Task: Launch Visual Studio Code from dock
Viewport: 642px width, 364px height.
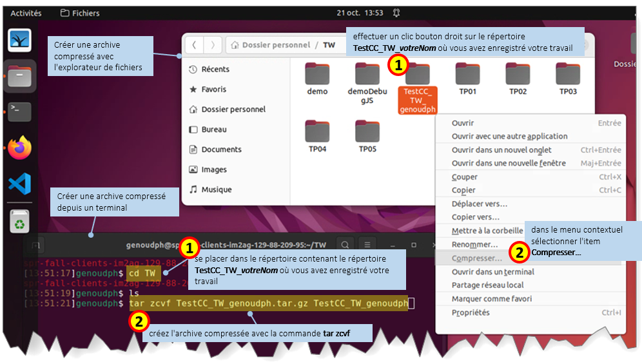Action: click(x=19, y=183)
